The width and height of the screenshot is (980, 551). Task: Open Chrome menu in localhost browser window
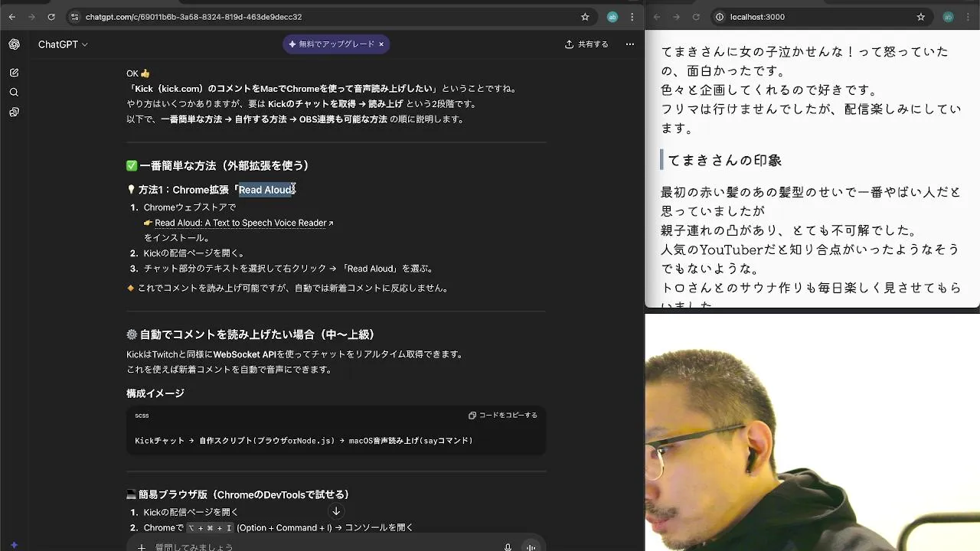click(969, 17)
